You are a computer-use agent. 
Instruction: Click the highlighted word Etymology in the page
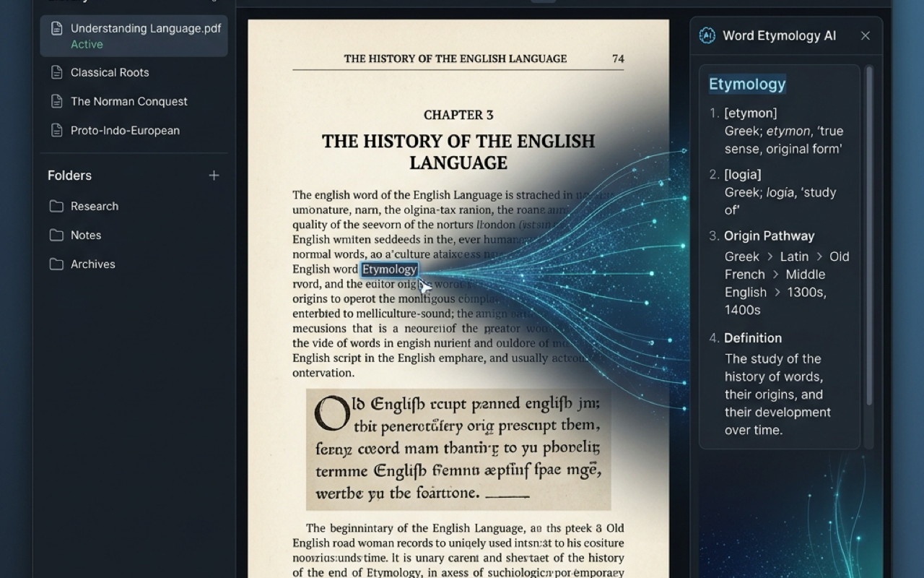[x=390, y=269]
